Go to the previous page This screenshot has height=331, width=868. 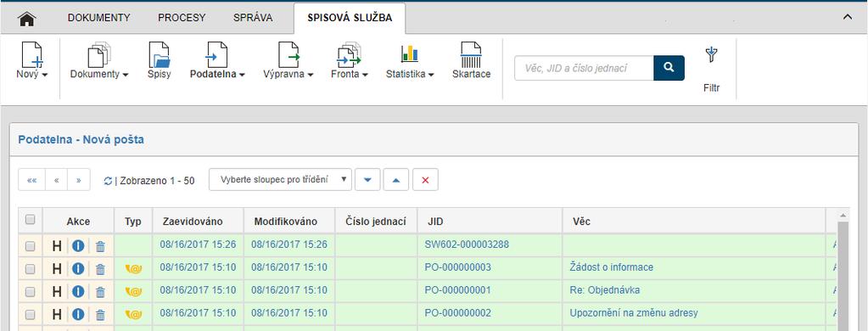coord(56,180)
